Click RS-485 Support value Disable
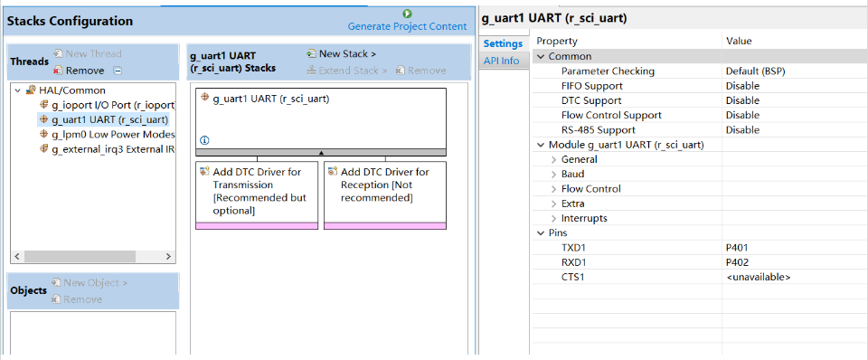 (x=742, y=130)
